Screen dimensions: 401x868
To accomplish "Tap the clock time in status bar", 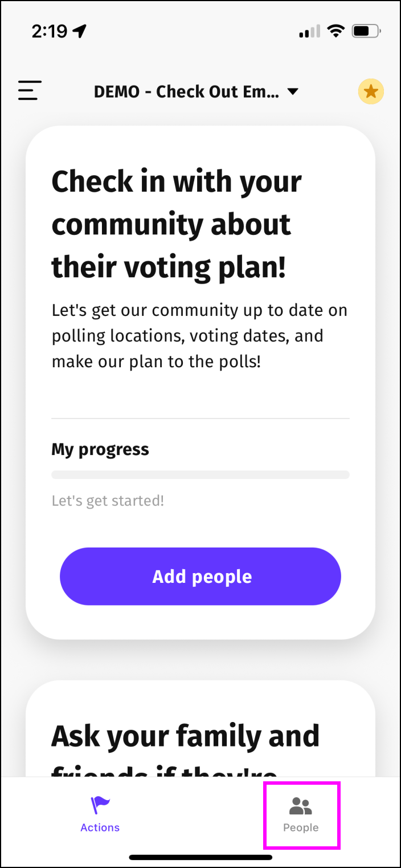I will pyautogui.click(x=49, y=31).
